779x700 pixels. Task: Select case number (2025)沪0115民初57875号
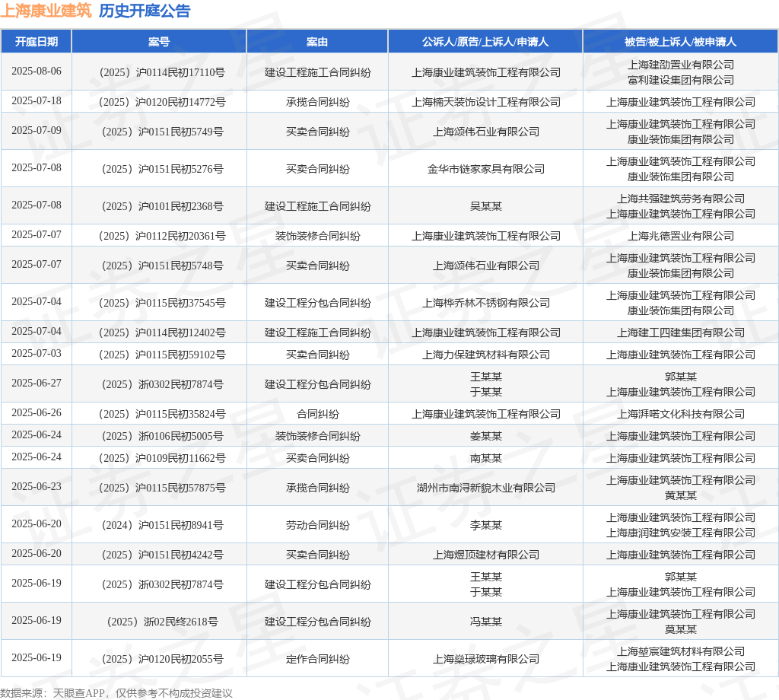[162, 488]
